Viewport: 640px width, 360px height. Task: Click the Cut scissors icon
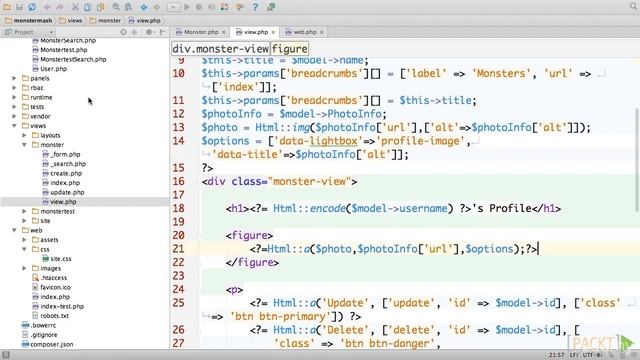pos(75,7)
